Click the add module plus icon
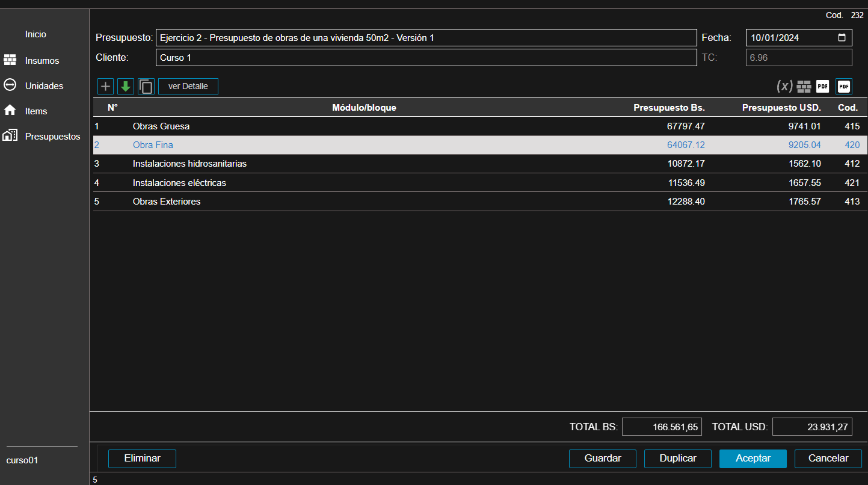Image resolution: width=868 pixels, height=485 pixels. 106,87
